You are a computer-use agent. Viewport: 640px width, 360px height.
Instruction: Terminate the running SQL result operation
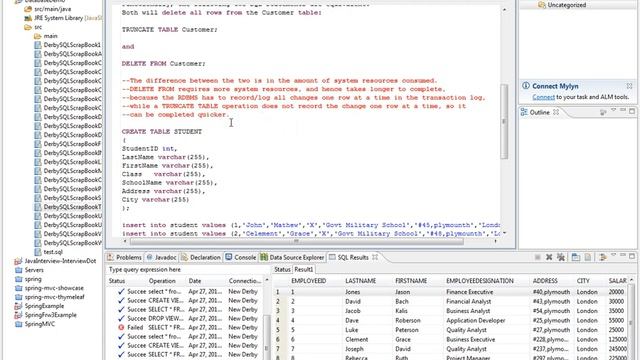pyautogui.click(x=538, y=257)
